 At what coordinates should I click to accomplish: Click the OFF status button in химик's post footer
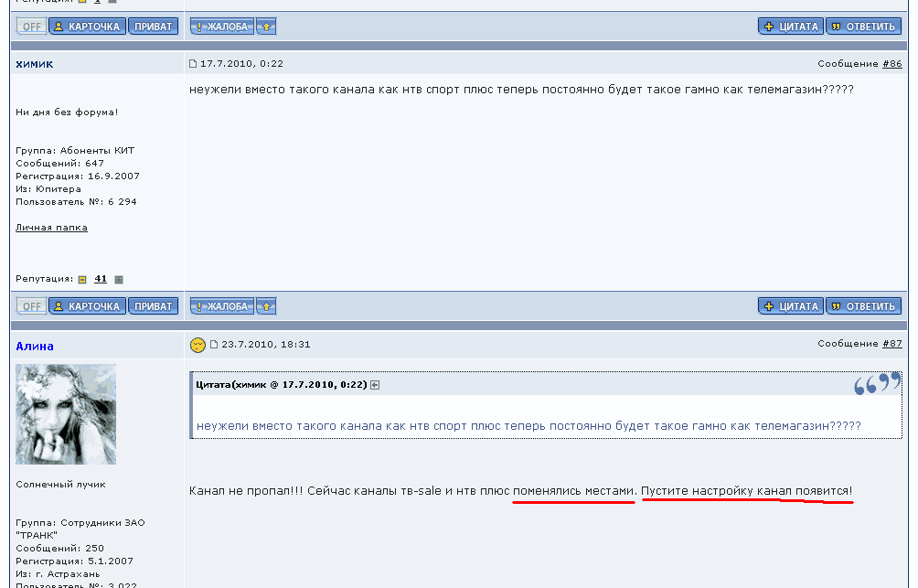[32, 306]
